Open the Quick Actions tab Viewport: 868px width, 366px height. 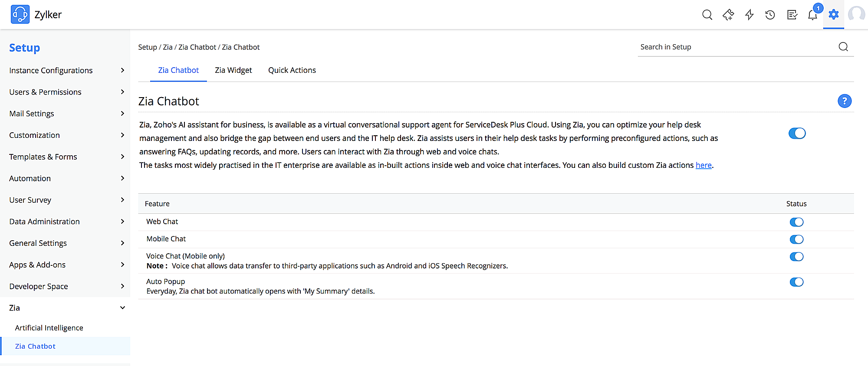pyautogui.click(x=292, y=70)
